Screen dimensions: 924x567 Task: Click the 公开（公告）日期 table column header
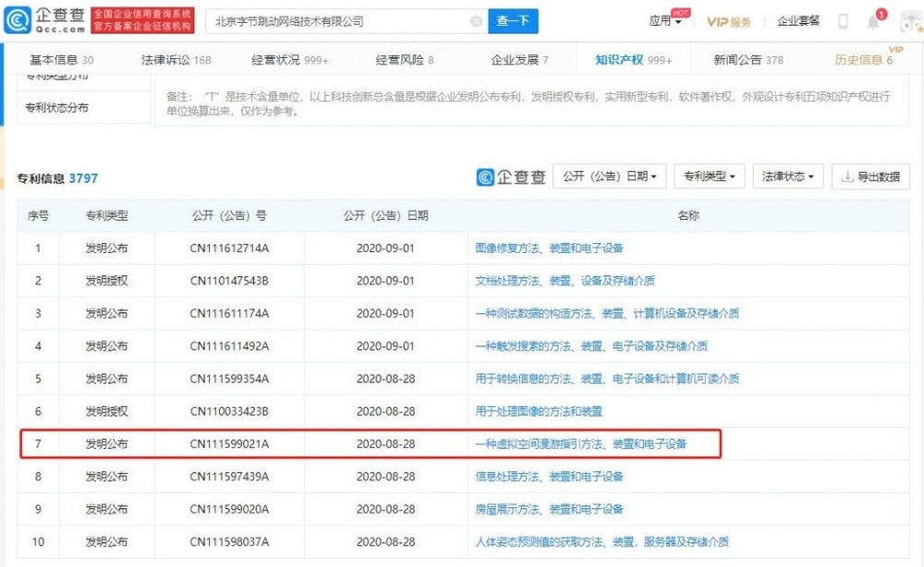click(x=386, y=215)
